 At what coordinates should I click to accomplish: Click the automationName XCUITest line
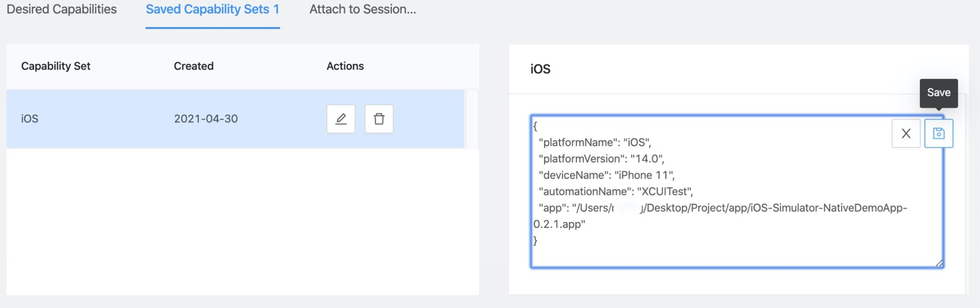pos(616,192)
